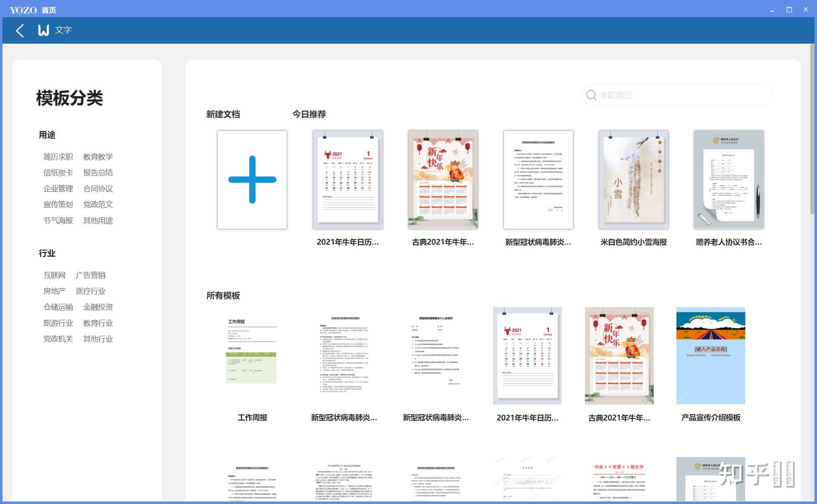Maximize the window using title bar button
The image size is (817, 504).
click(789, 10)
